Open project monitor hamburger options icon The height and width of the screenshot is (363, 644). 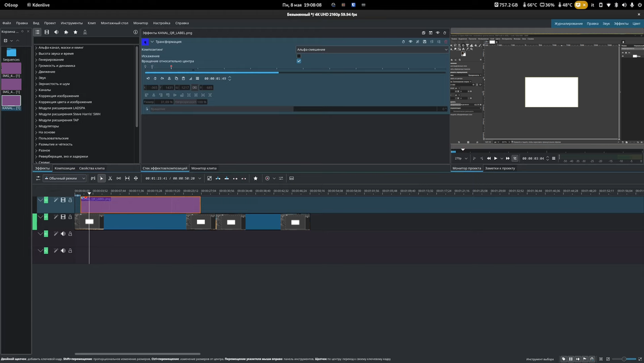[x=554, y=158]
